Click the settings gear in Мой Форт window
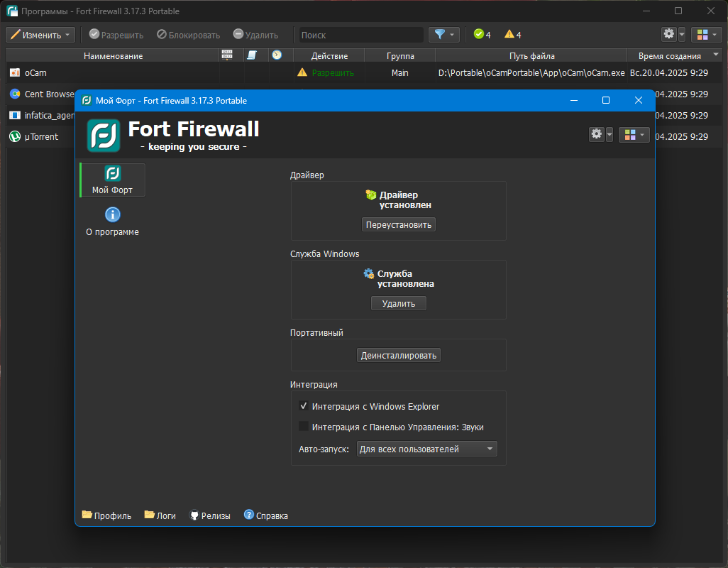728x568 pixels. tap(596, 134)
